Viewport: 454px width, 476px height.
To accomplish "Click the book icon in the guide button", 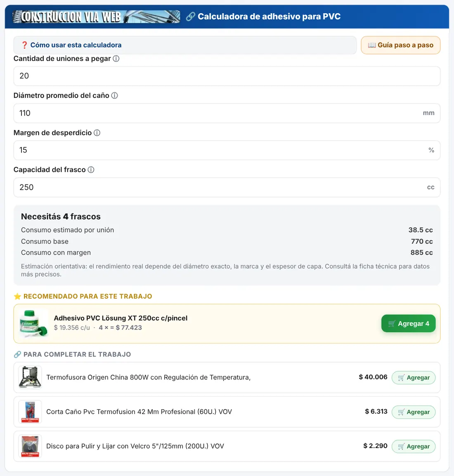I will click(x=372, y=45).
